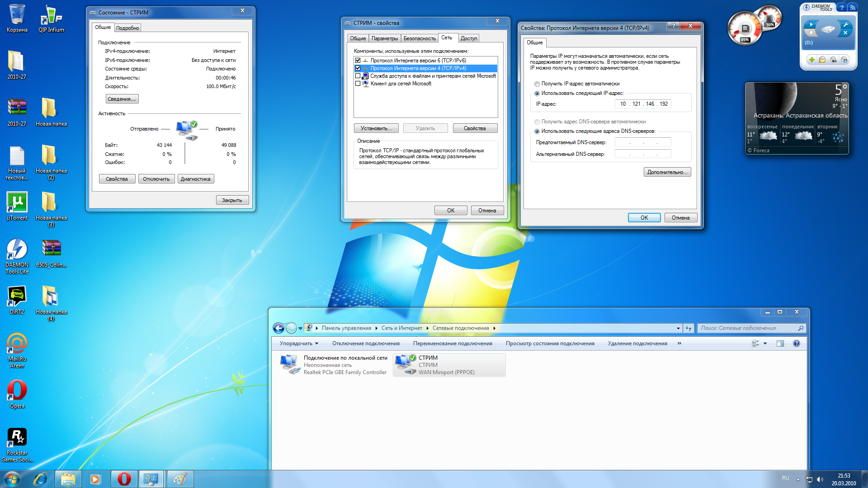Open Windows Media Player from taskbar
This screenshot has height=488, width=868.
pyautogui.click(x=95, y=479)
